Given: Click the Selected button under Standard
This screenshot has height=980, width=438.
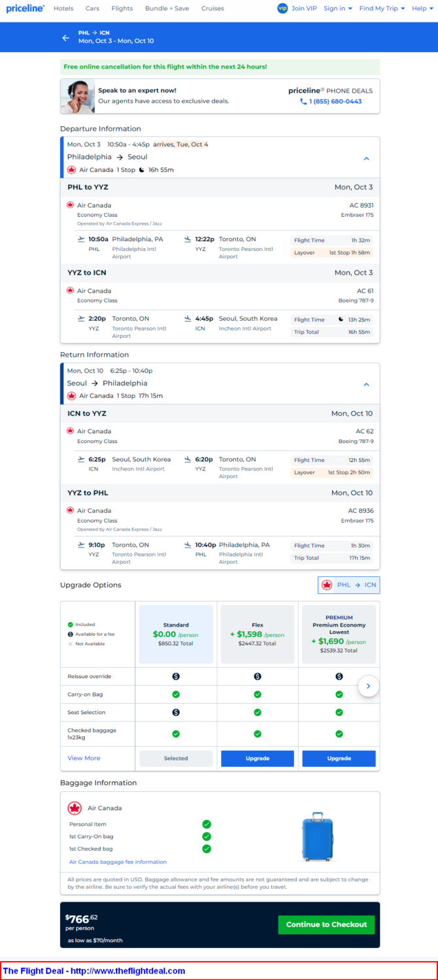Looking at the screenshot, I should tap(176, 759).
